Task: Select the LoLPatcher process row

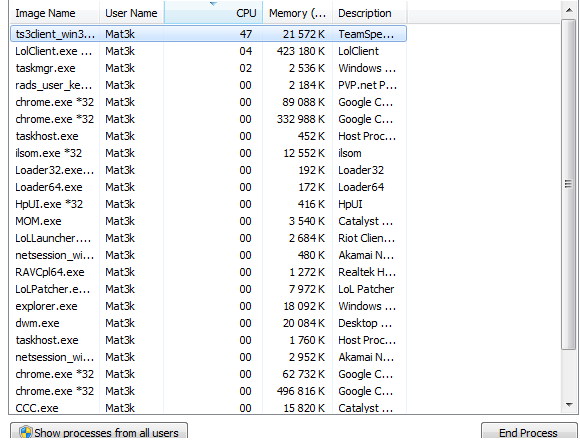Action: [209, 289]
